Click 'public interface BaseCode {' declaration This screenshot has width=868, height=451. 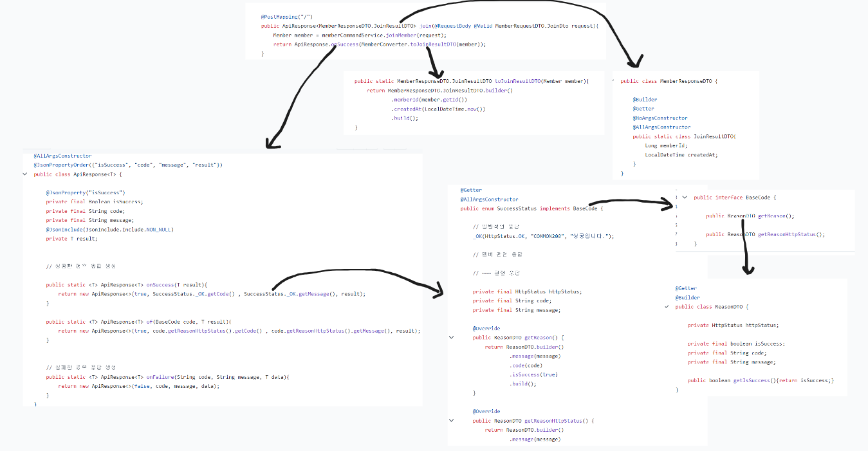pos(735,198)
